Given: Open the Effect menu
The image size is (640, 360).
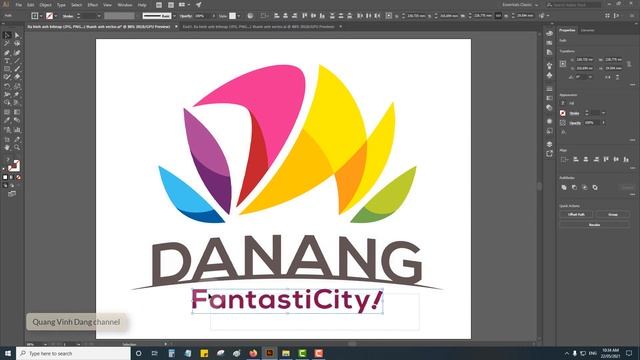Looking at the screenshot, I should [93, 5].
